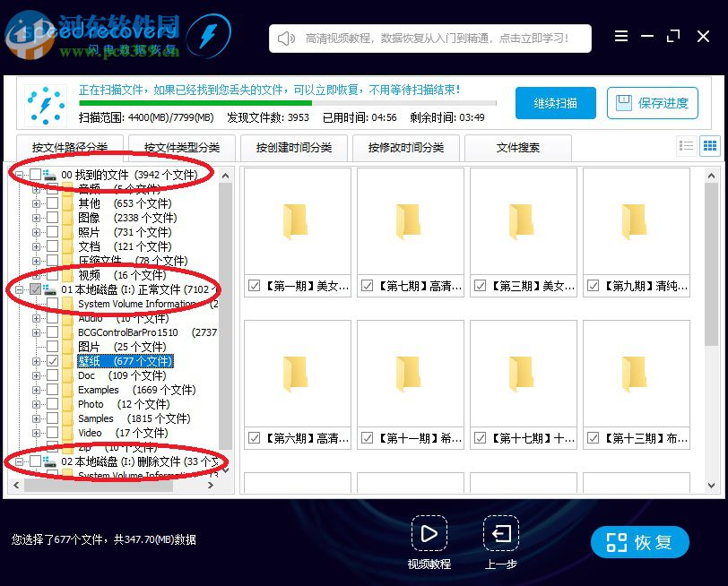Click the grid view icon
The height and width of the screenshot is (586, 728).
[710, 145]
